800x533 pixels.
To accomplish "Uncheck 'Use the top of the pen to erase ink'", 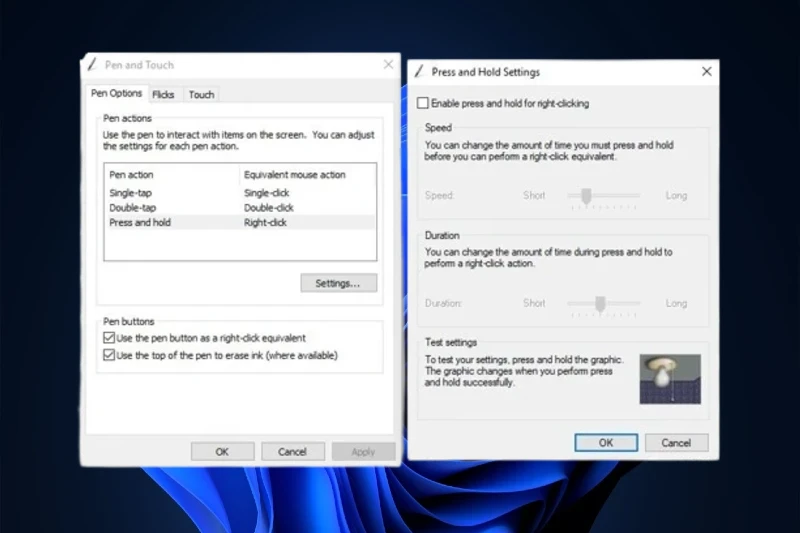I will coord(110,355).
